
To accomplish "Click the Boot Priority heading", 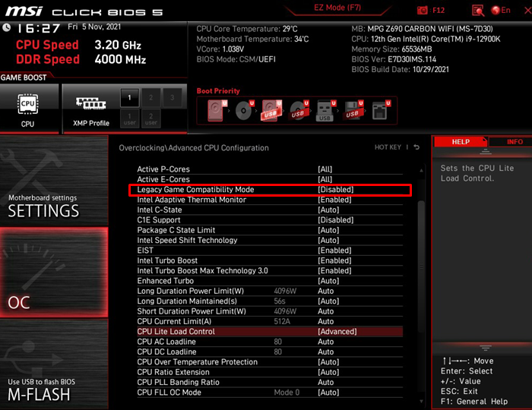I will click(x=218, y=91).
